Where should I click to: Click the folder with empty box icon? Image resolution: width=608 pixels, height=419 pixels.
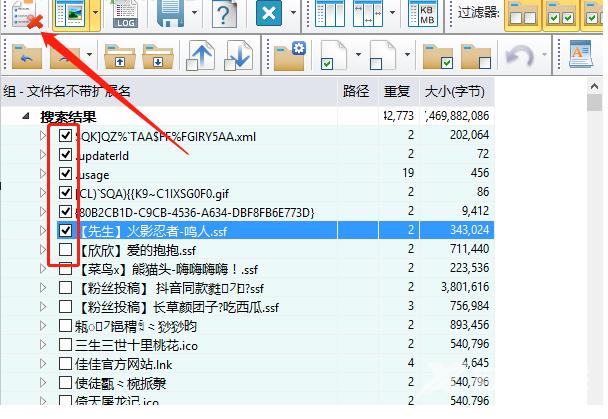(476, 57)
